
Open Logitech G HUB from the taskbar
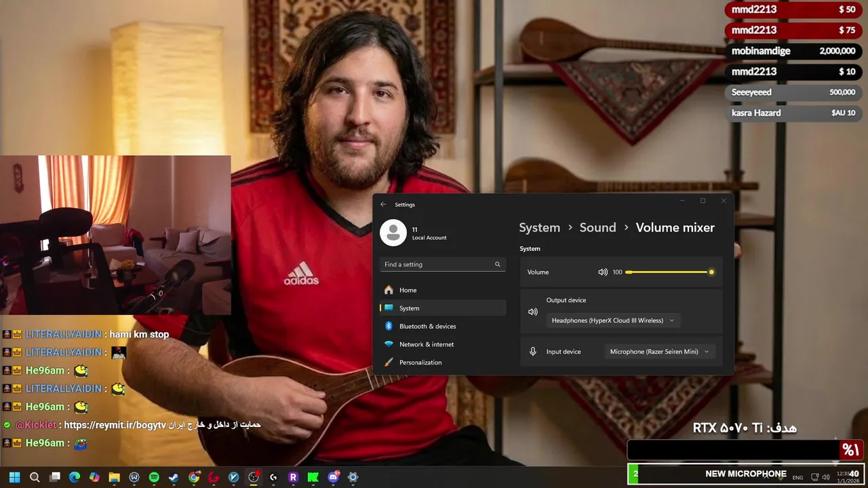[273, 477]
